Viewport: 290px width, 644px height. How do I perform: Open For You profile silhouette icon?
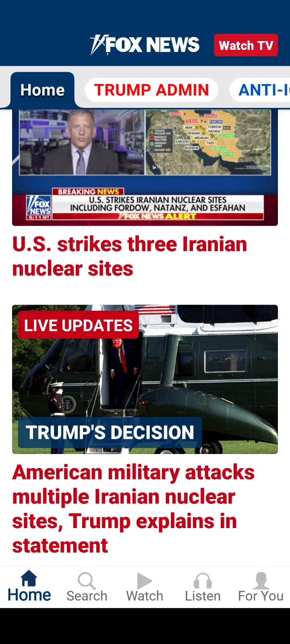(261, 581)
